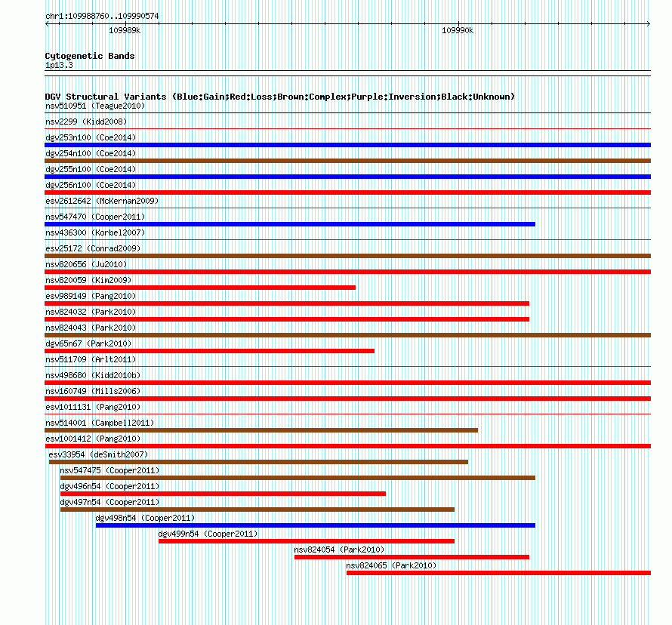Open variant dgv253n100 (Coe2014) label
Image resolution: width=672 pixels, height=625 pixels.
pyautogui.click(x=91, y=137)
